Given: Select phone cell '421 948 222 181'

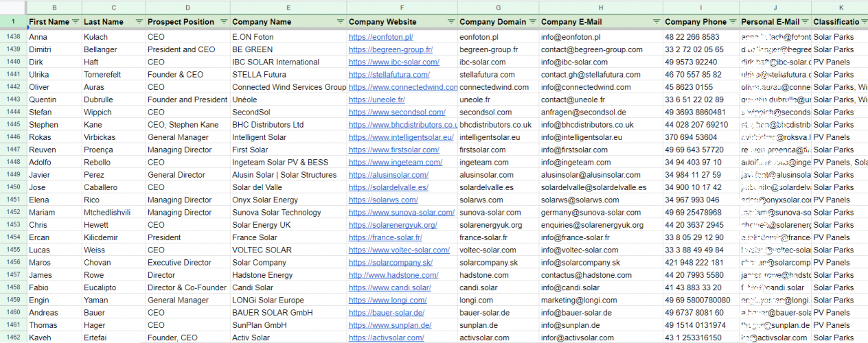Looking at the screenshot, I should pyautogui.click(x=701, y=262).
